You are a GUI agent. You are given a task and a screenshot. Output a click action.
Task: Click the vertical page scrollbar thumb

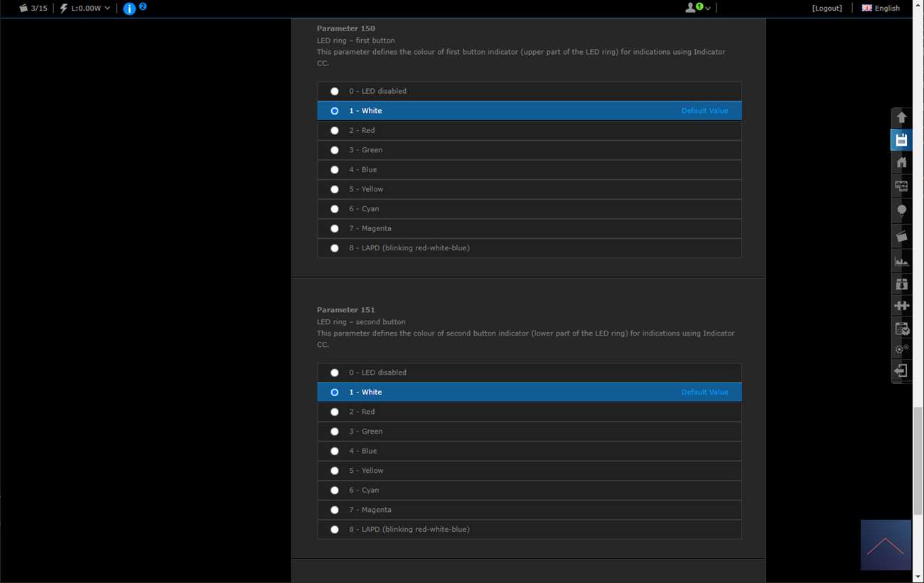coord(918,461)
